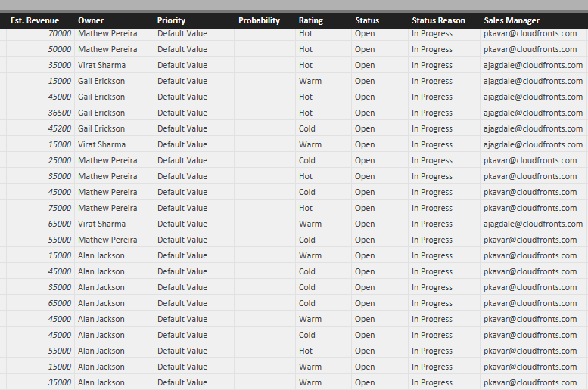Click the sales manager email in 70000 row
Viewport: 588px width, 390px height.
pyautogui.click(x=530, y=34)
